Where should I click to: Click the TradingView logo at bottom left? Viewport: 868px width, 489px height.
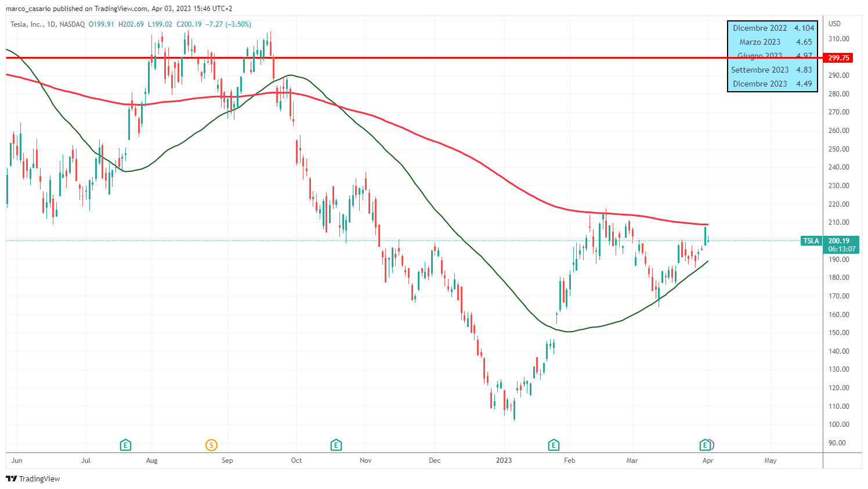33,479
